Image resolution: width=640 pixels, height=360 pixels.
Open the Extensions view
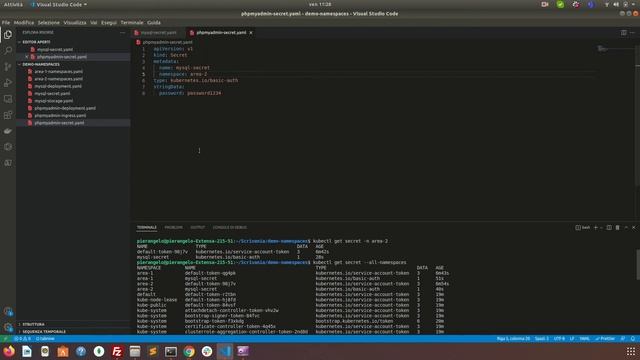[8, 115]
